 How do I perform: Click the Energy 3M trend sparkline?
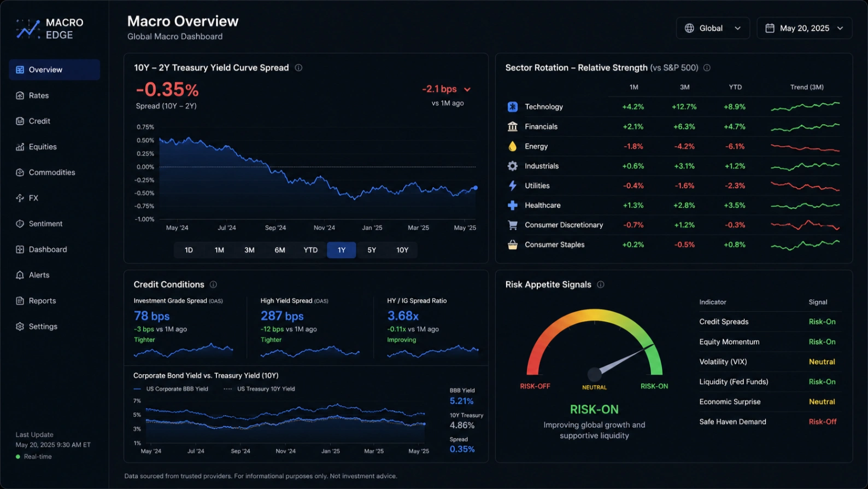tap(805, 147)
